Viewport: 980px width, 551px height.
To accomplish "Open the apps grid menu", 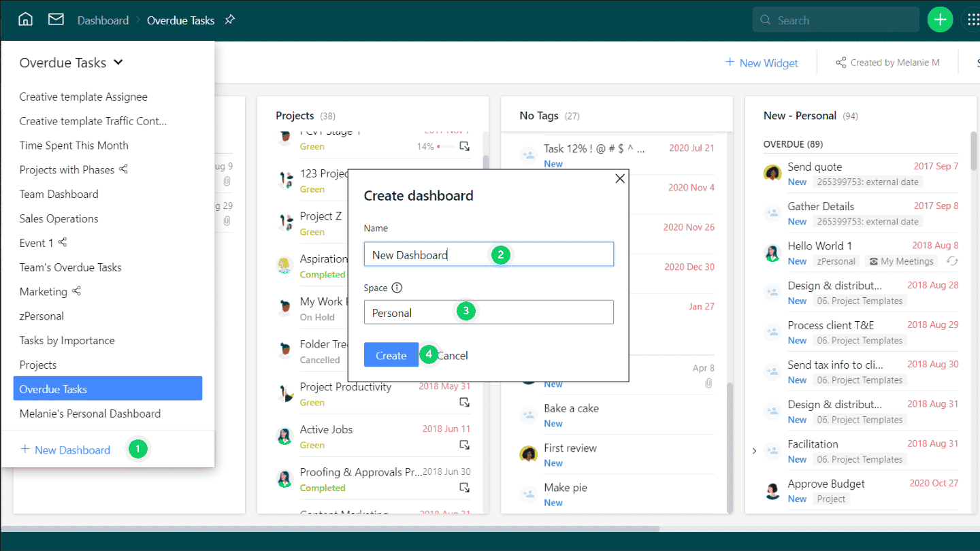I will click(x=973, y=20).
